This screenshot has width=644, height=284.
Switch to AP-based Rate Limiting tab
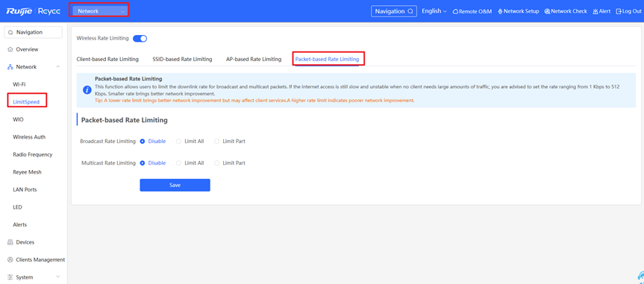pos(254,59)
